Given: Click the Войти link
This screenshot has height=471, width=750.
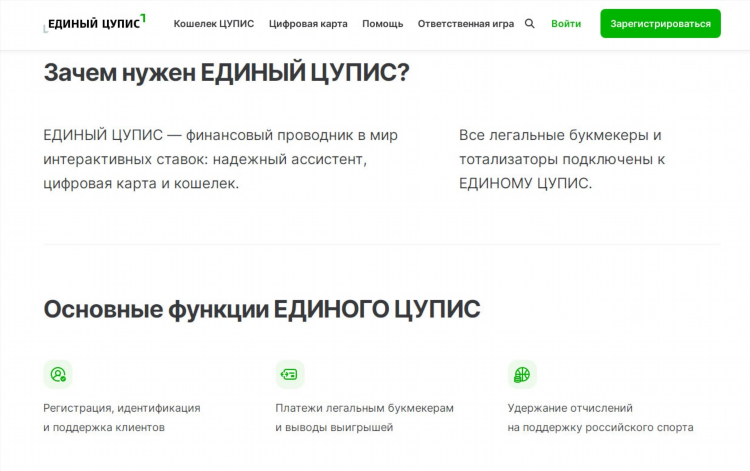Looking at the screenshot, I should (566, 23).
